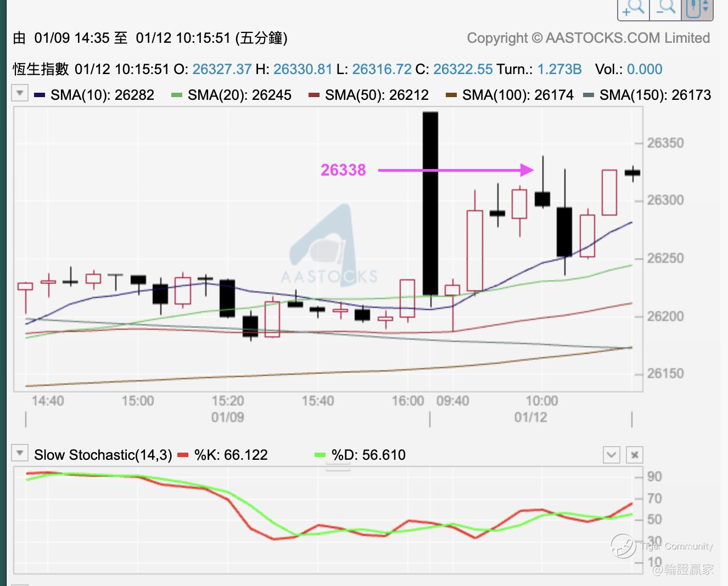Click the low price 26316.72
Image resolution: width=728 pixels, height=586 pixels.
tap(382, 69)
